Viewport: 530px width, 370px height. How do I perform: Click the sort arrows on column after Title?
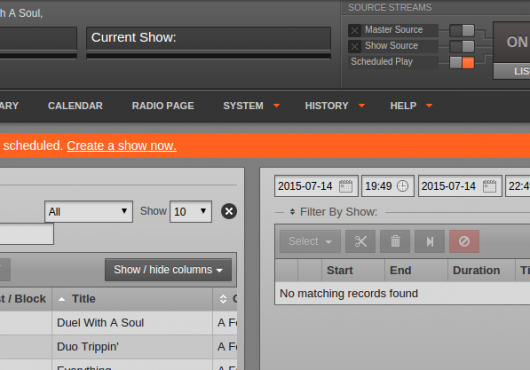[223, 299]
